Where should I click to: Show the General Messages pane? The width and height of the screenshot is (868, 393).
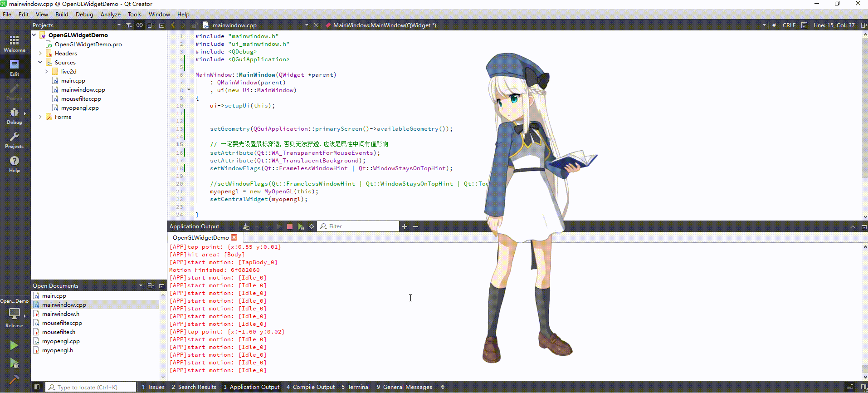pos(405,387)
